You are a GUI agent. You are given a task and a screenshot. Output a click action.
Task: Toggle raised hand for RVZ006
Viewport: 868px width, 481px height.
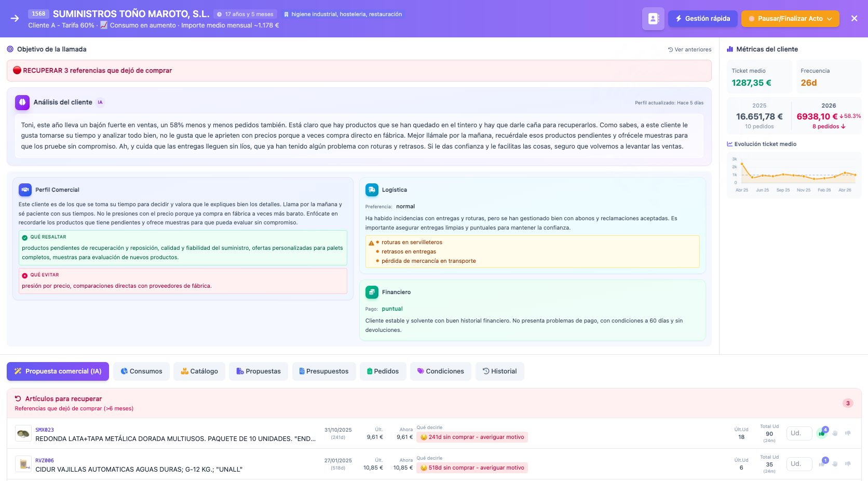(835, 464)
